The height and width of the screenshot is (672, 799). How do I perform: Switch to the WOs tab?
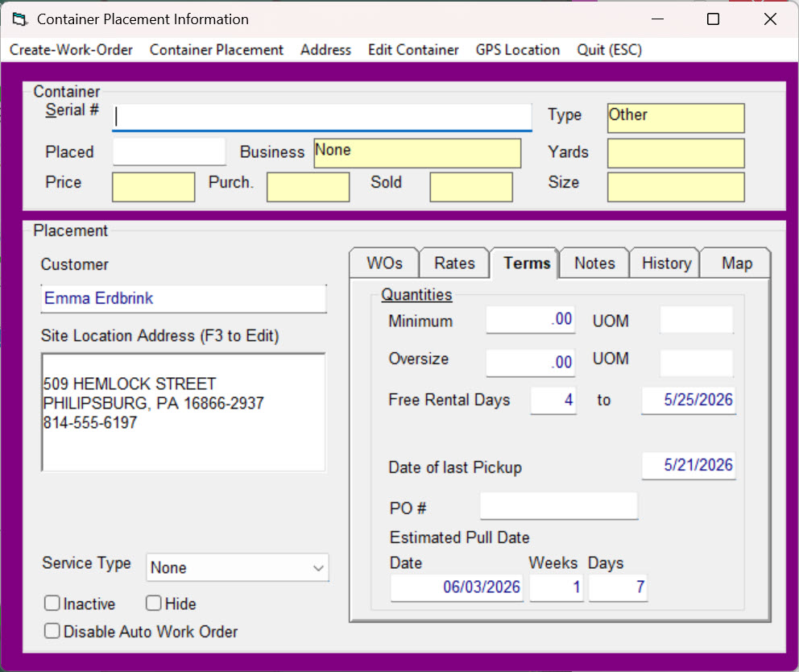tap(384, 263)
